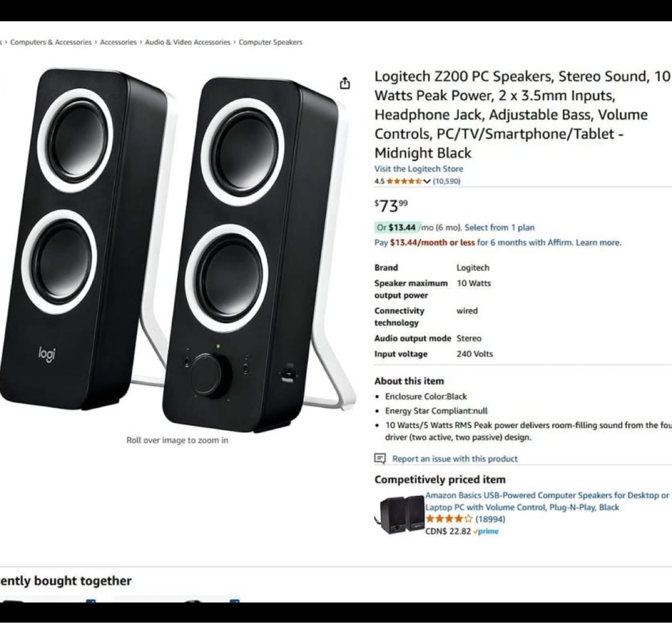Click the star rating icons under the title
The height and width of the screenshot is (623, 672).
point(404,181)
